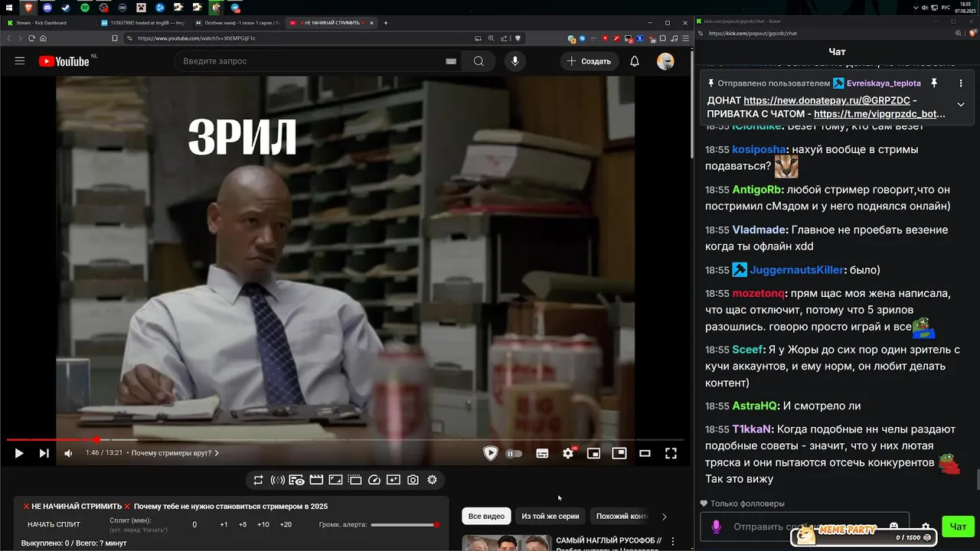Open a new browser tab
The image size is (980, 551).
pos(385,23)
